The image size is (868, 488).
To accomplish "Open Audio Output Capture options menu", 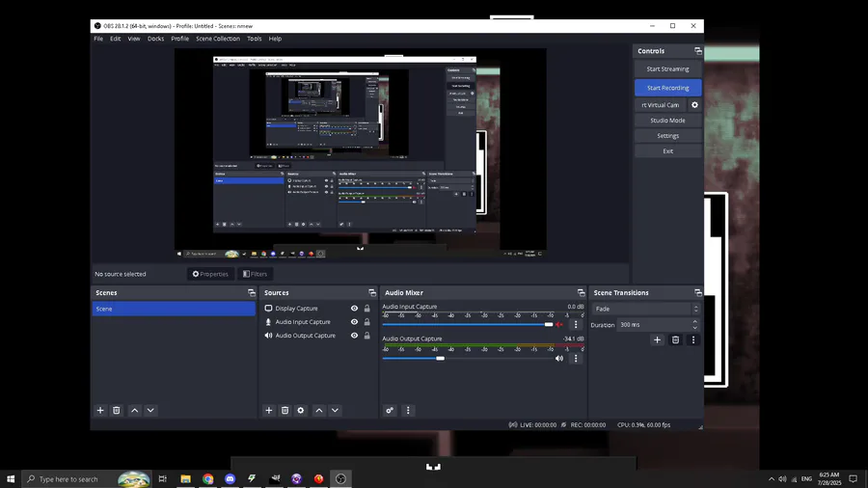I will tap(576, 359).
